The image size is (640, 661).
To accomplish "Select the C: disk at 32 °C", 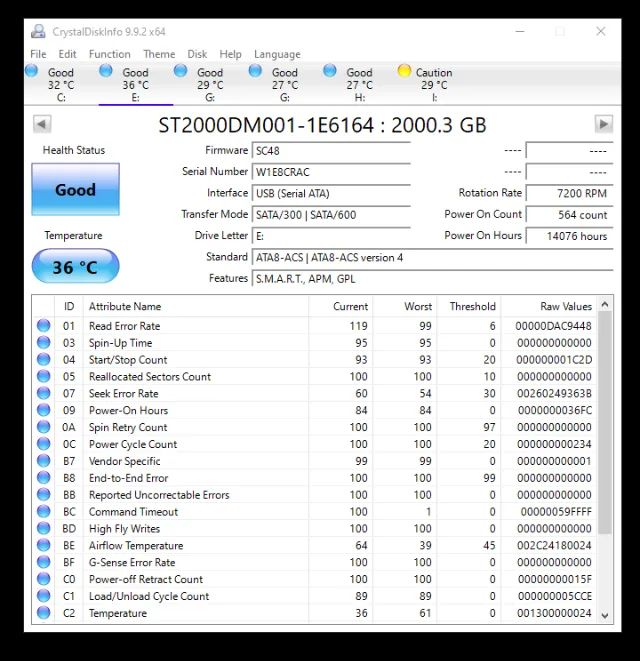I will click(61, 84).
